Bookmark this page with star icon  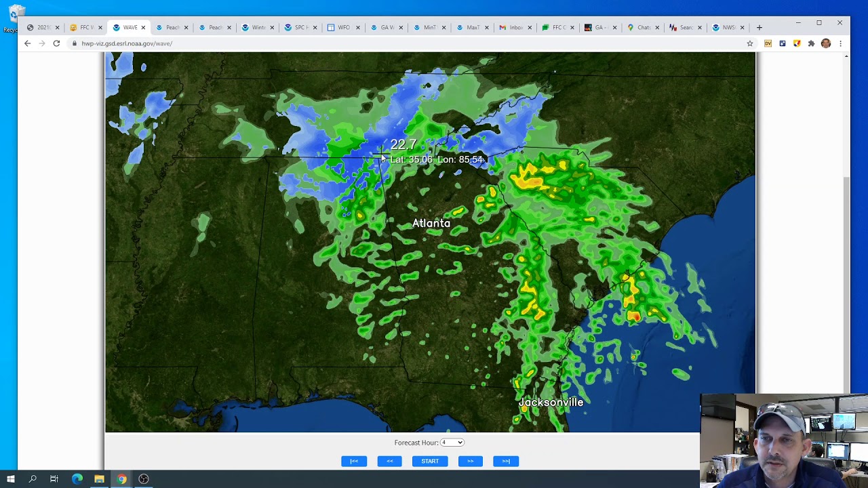(750, 43)
